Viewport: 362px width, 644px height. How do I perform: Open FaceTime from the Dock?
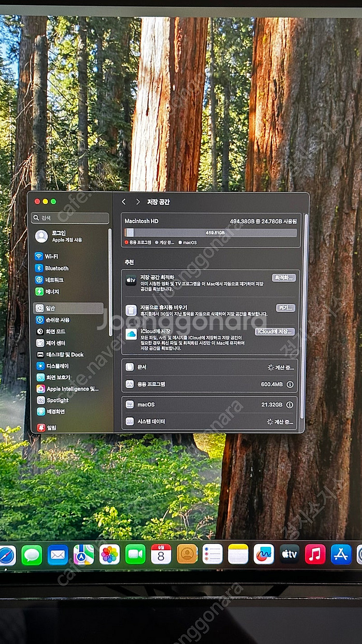tap(135, 554)
